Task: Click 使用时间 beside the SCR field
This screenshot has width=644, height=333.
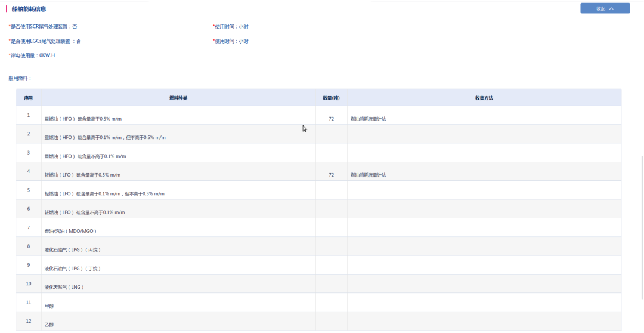Action: click(x=231, y=27)
